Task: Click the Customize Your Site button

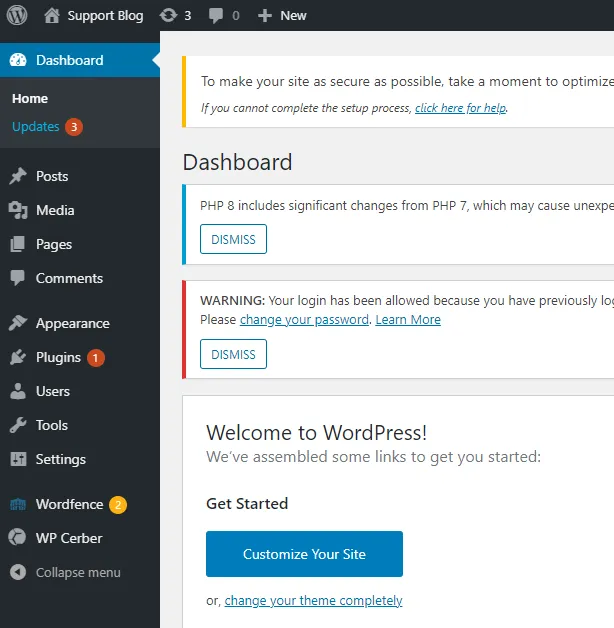Action: click(304, 554)
